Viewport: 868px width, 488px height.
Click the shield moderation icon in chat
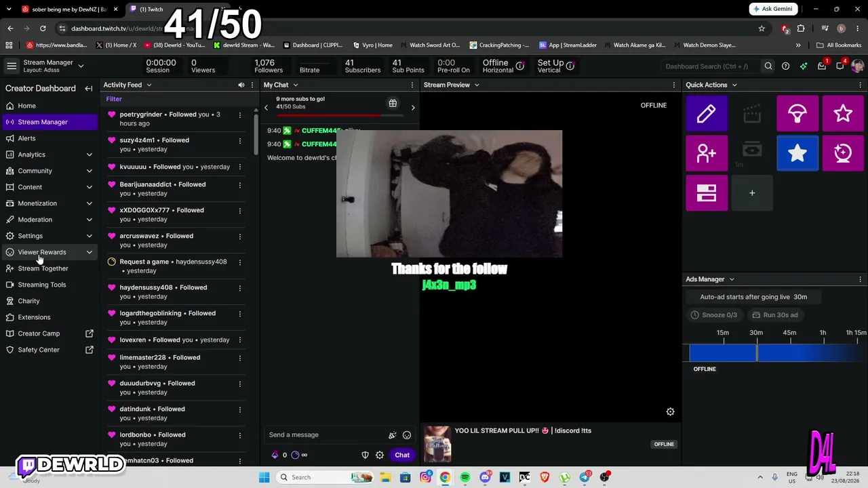pyautogui.click(x=365, y=455)
